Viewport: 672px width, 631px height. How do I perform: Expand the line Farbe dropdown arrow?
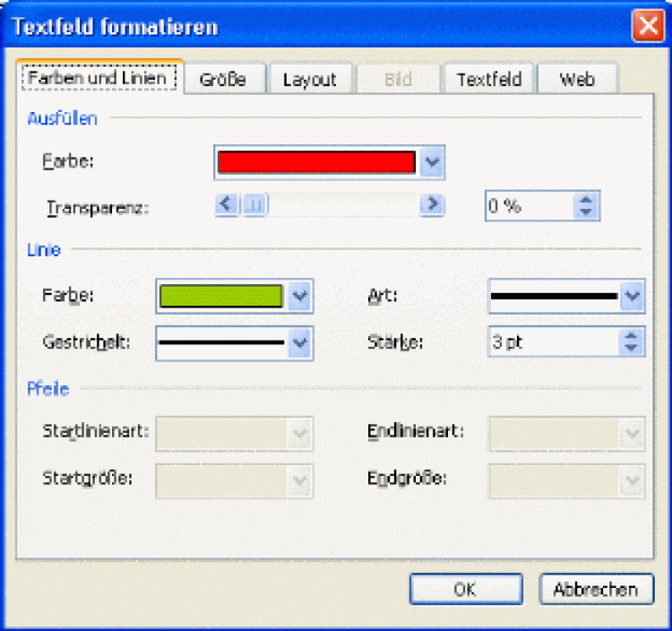tap(301, 295)
